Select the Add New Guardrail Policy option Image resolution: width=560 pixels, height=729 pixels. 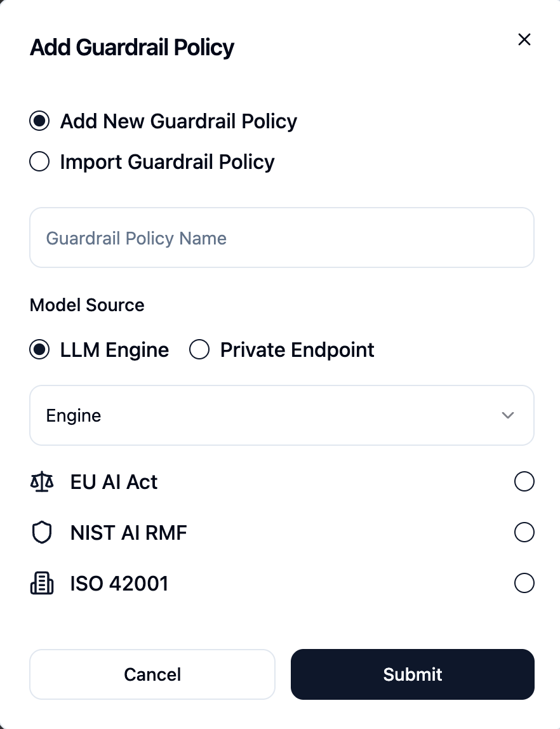point(39,121)
